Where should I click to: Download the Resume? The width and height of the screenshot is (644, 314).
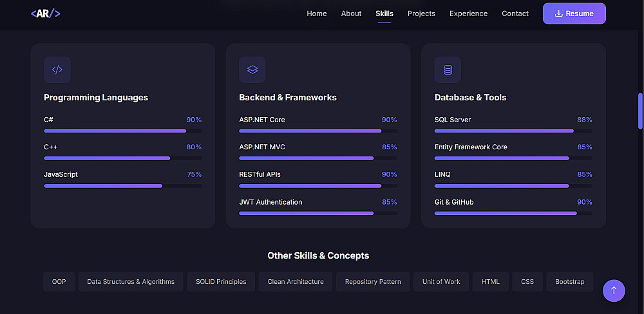point(574,14)
